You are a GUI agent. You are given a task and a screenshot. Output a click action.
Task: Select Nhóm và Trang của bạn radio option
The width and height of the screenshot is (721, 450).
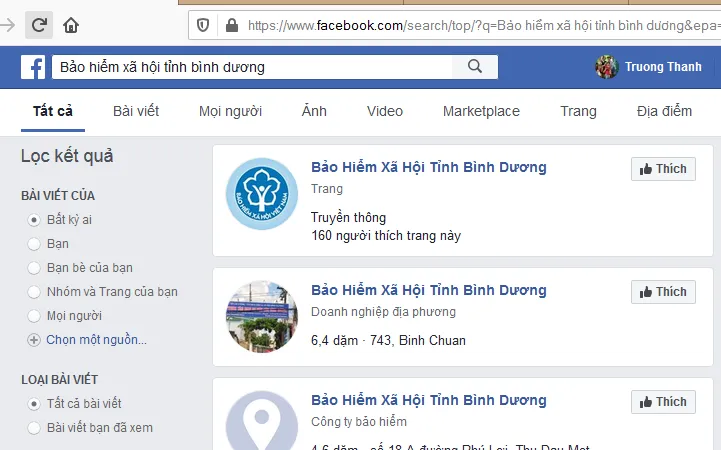point(34,292)
